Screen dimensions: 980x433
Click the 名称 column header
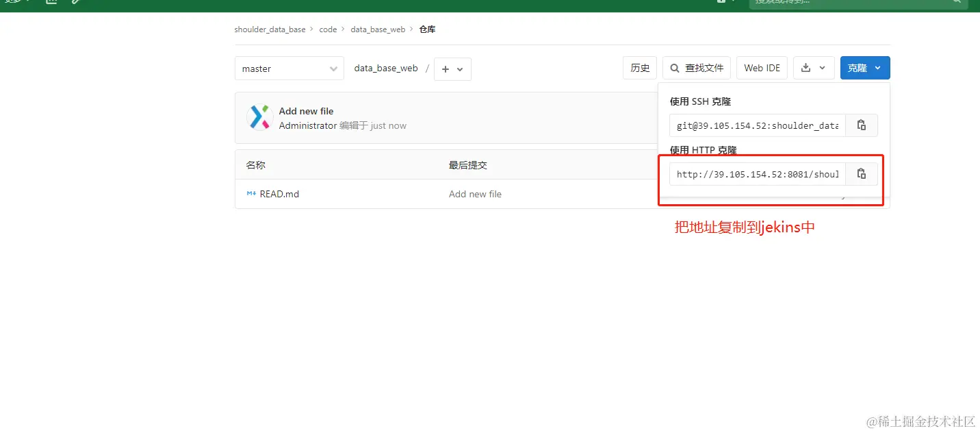256,165
